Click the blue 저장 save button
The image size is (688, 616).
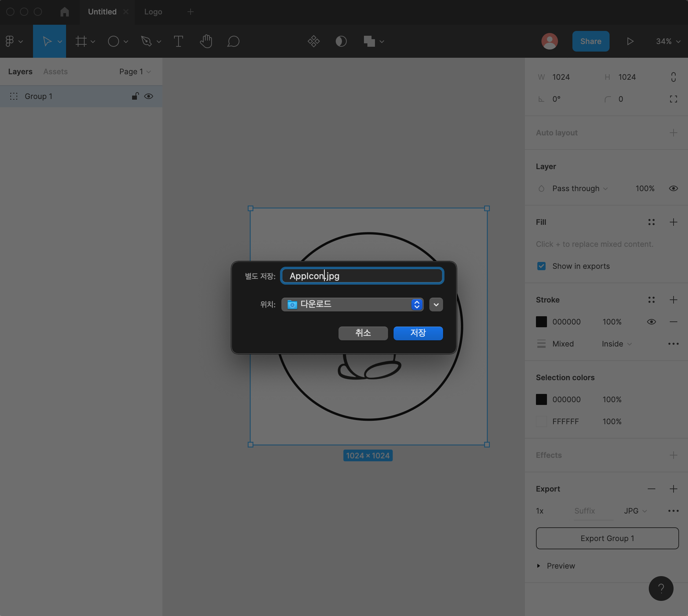click(x=418, y=333)
